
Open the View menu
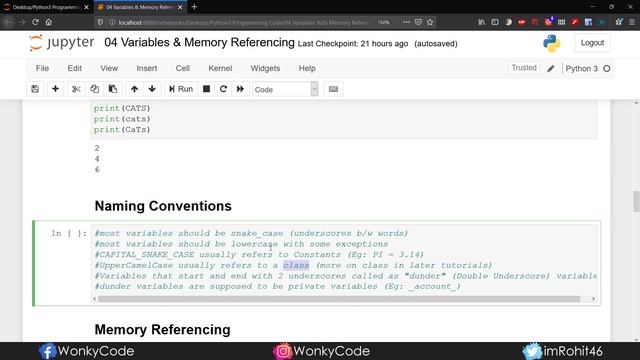pos(109,68)
